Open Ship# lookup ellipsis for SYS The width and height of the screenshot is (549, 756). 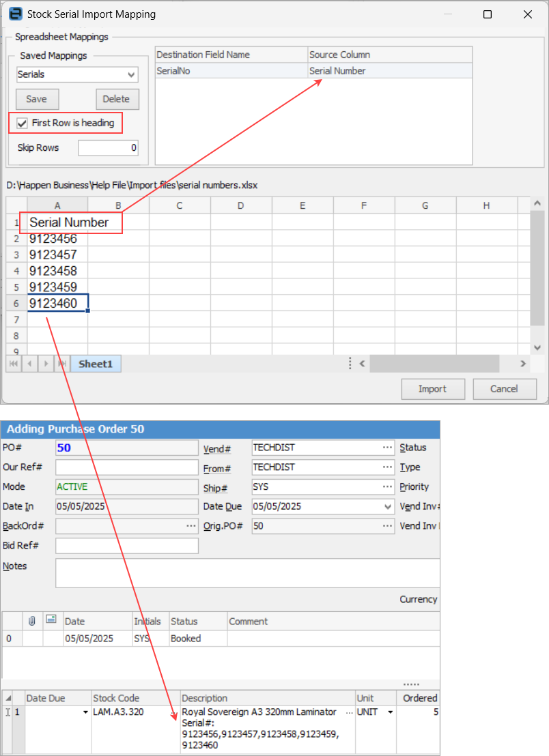click(387, 486)
